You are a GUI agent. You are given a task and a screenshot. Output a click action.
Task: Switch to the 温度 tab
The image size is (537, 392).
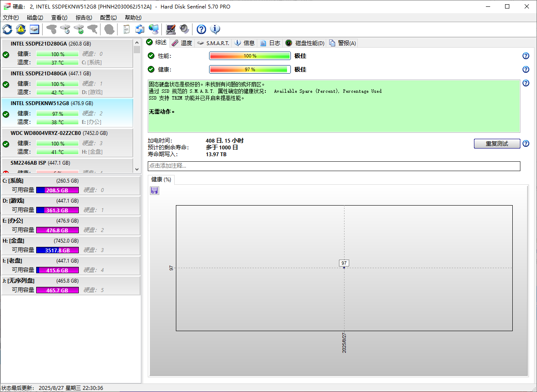pyautogui.click(x=182, y=43)
